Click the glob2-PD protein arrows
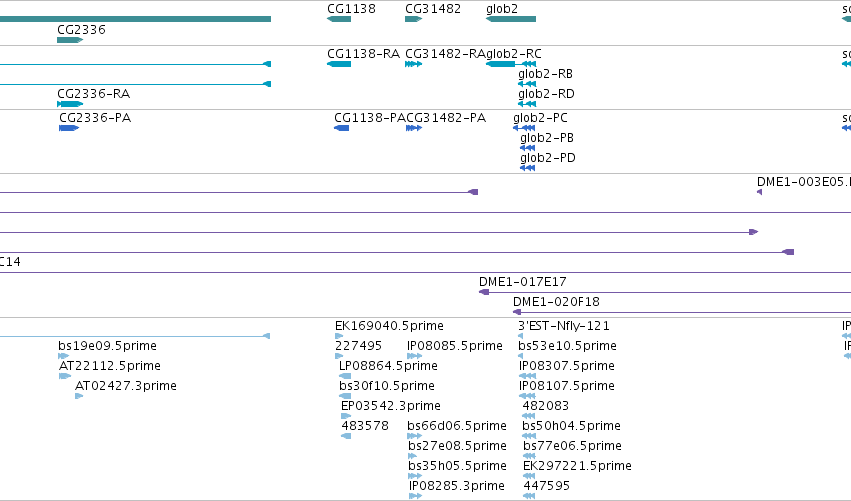Viewport: 851px width, 501px height. coord(528,168)
